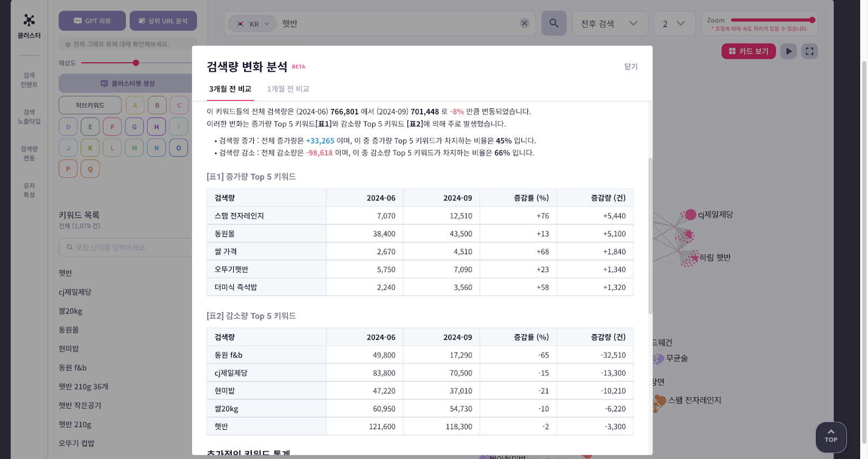Image resolution: width=868 pixels, height=459 pixels.
Task: Click 더미식 즉석밥 row in table
Action: (420, 287)
